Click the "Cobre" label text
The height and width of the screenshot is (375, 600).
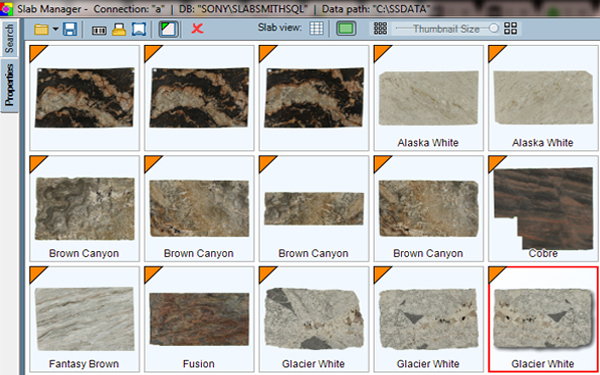point(543,253)
